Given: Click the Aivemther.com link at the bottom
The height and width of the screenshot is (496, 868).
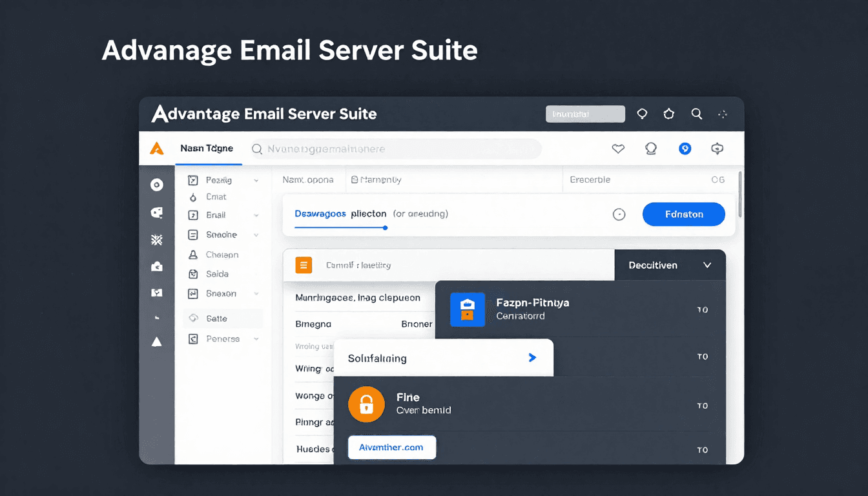Looking at the screenshot, I should [391, 447].
